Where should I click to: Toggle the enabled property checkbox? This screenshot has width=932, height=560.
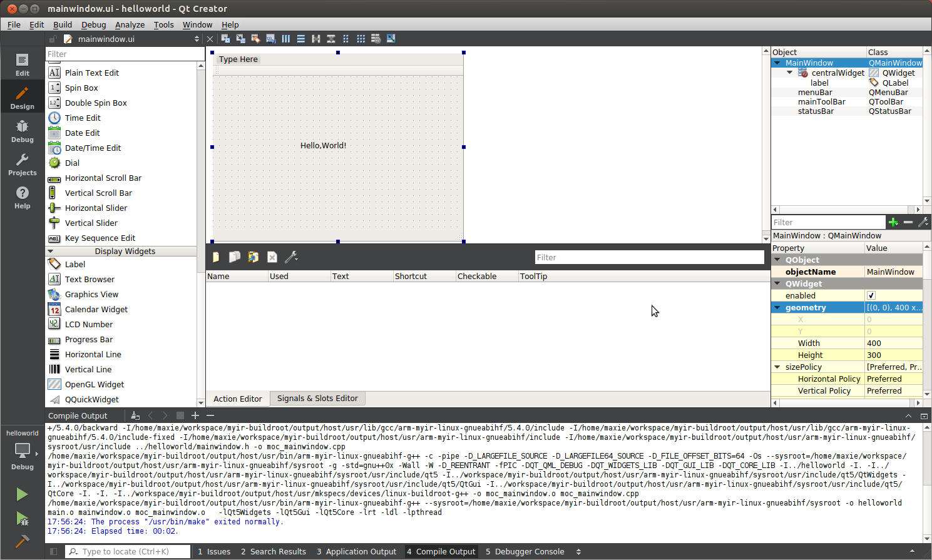(x=871, y=295)
